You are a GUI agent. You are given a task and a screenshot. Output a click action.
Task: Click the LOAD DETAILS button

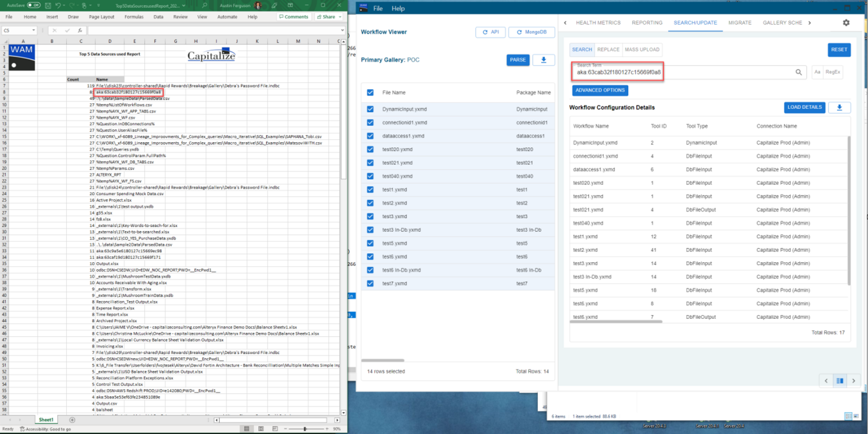click(805, 107)
